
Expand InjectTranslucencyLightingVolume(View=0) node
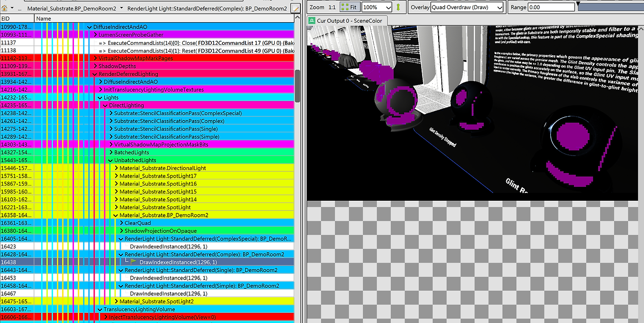coord(106,317)
